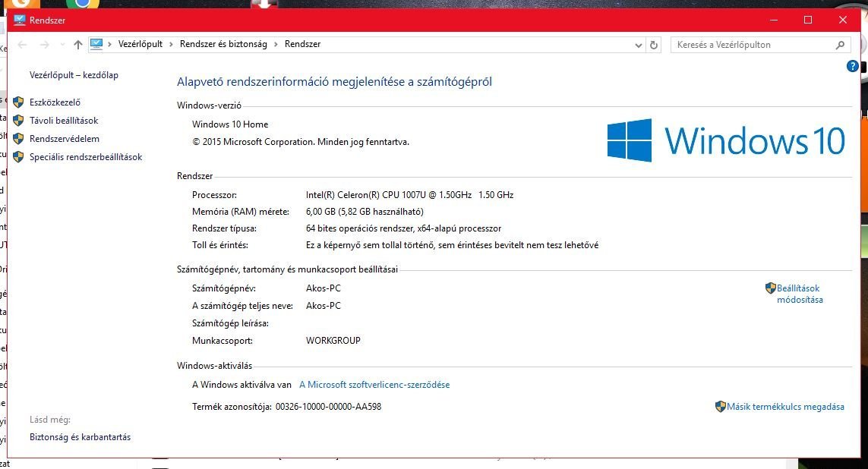Select Rendszer és biztonság breadcrumb
Viewport: 868px width, 469px height.
223,44
